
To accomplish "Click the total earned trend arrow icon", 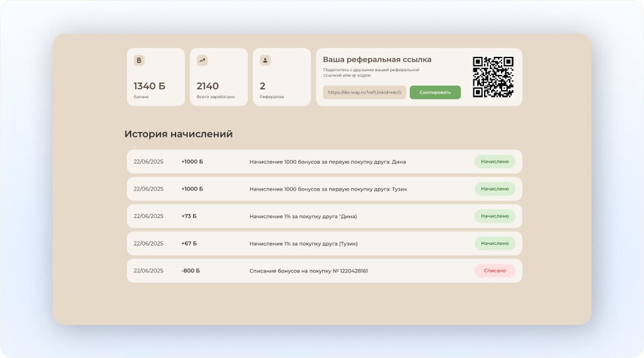I will click(x=202, y=61).
